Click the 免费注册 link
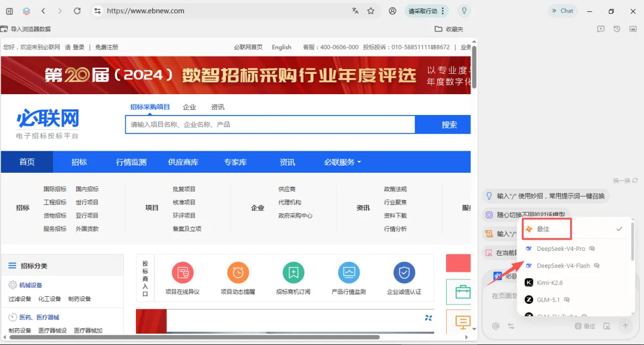This screenshot has height=345, width=644. pos(106,47)
